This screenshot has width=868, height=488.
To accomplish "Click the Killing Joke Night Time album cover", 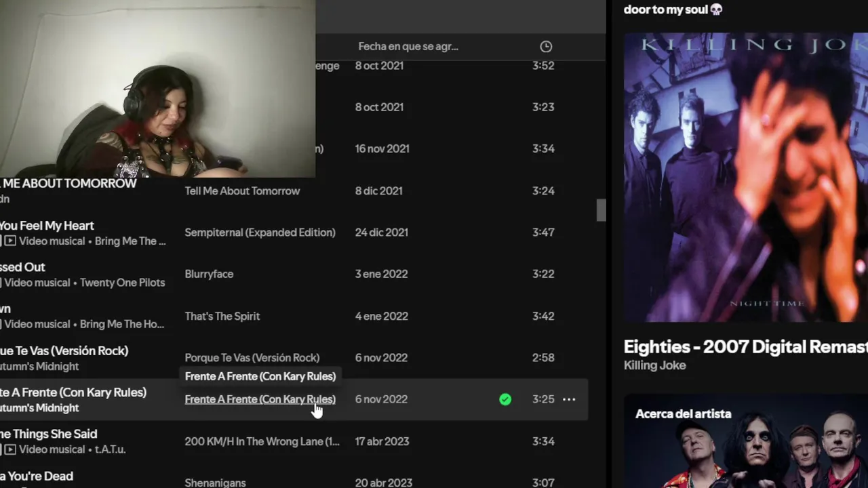I will click(x=746, y=177).
